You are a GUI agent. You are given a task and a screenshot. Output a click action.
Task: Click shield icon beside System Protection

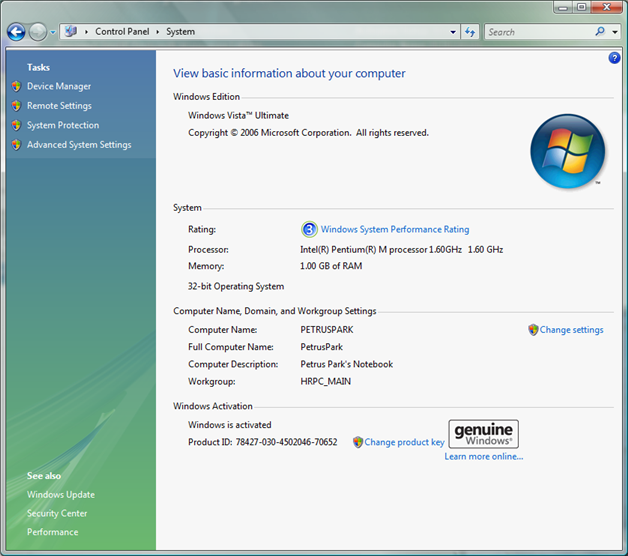16,125
